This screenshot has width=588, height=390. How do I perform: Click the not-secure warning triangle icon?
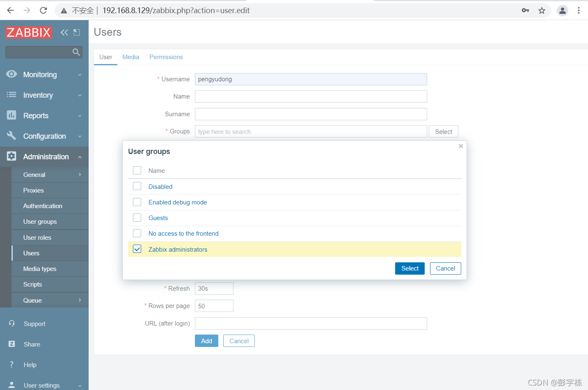click(x=64, y=11)
